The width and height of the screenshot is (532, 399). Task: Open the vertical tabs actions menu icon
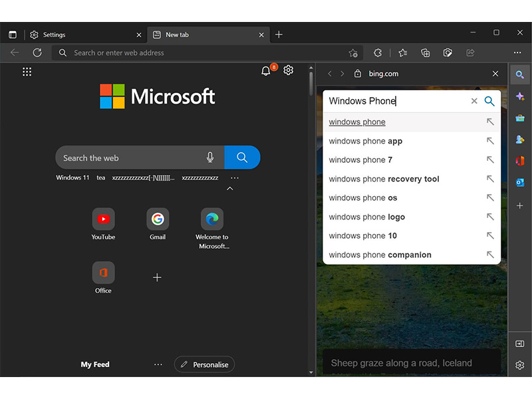coord(13,35)
